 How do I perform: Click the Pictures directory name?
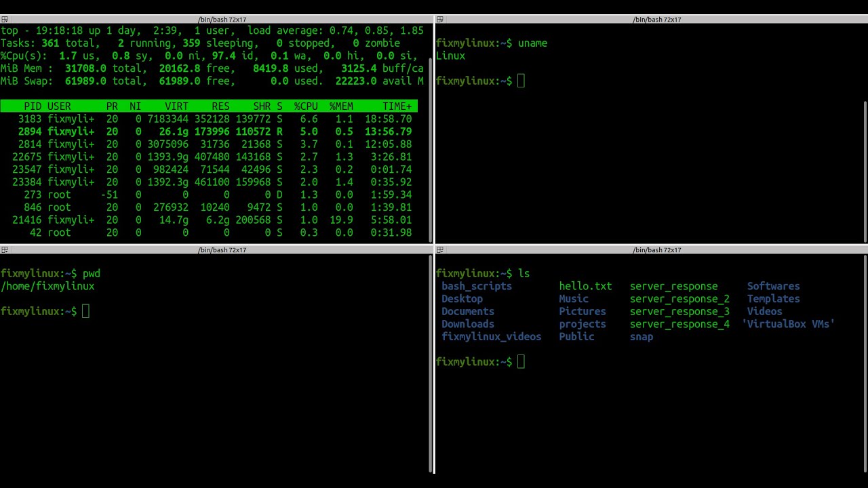[x=583, y=312]
